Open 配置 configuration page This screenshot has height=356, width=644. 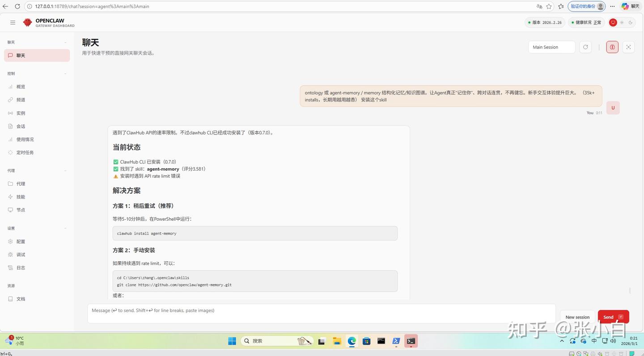point(37,241)
